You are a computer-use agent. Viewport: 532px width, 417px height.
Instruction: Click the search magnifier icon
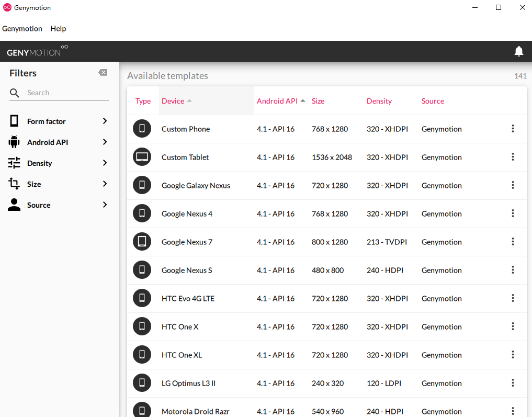click(x=14, y=93)
